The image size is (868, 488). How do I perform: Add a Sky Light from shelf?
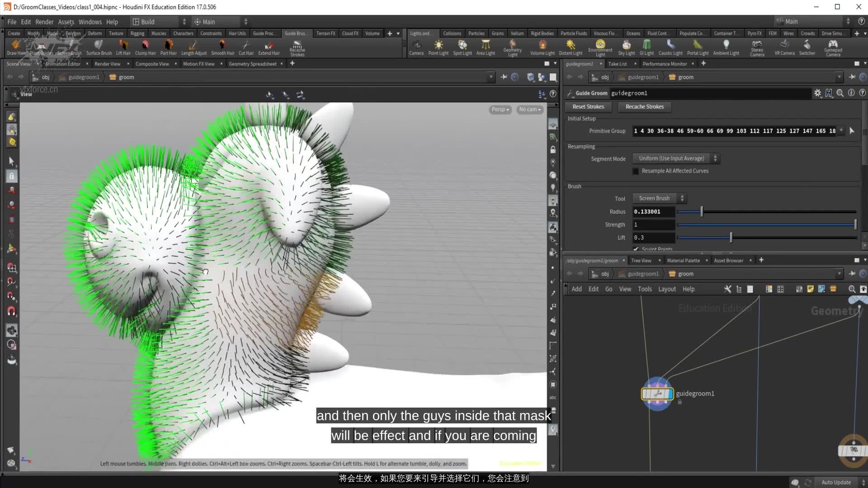coord(627,47)
